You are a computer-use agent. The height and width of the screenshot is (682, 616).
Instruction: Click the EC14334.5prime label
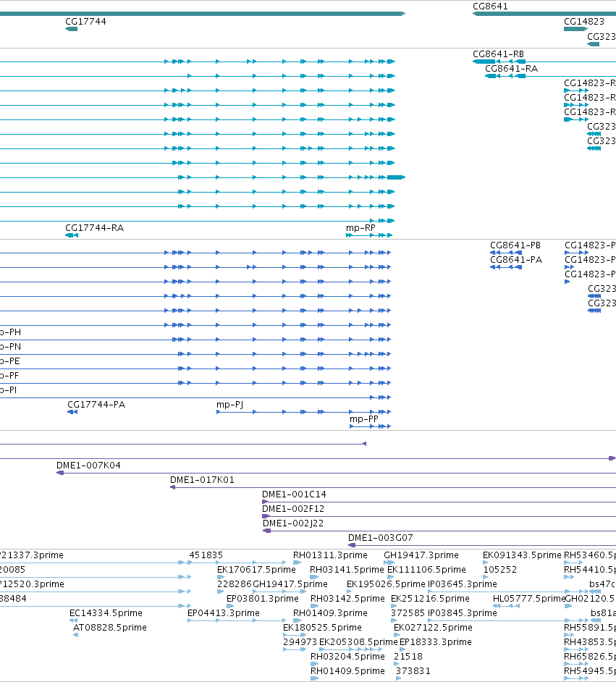click(106, 612)
